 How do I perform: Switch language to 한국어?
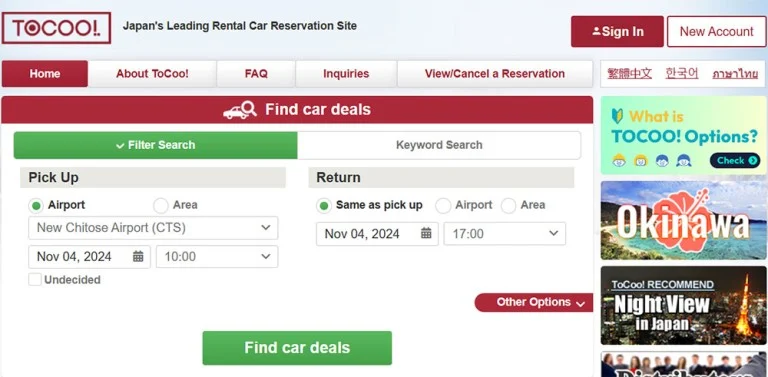pyautogui.click(x=682, y=74)
